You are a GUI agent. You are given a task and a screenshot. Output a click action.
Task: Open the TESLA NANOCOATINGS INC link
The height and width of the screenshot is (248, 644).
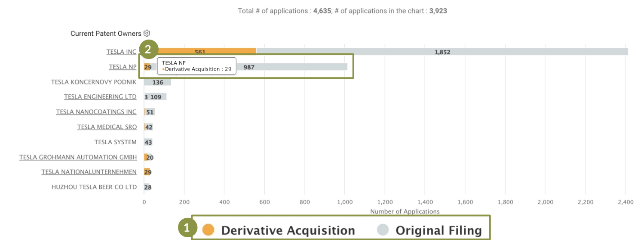[96, 112]
